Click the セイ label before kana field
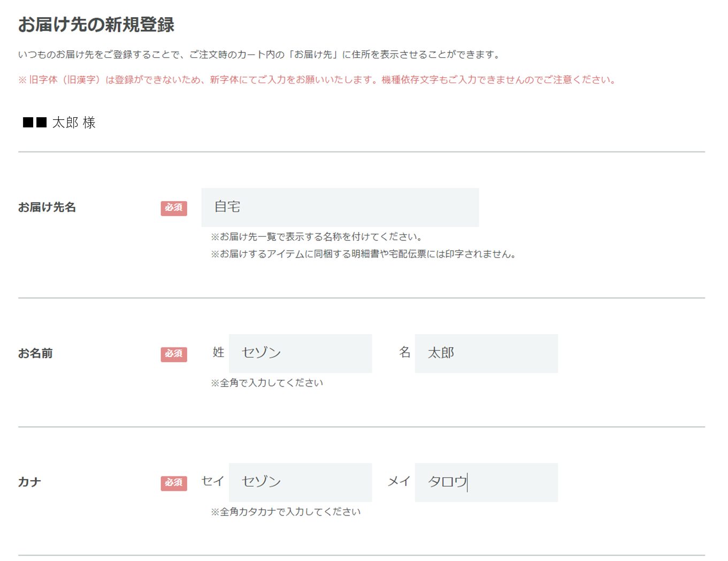This screenshot has height=561, width=728. click(x=212, y=481)
